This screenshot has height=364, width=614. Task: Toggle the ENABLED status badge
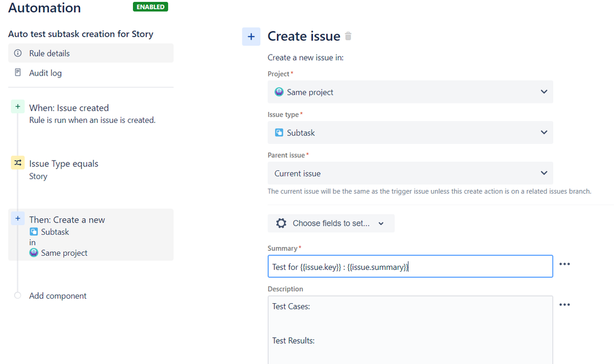[150, 7]
